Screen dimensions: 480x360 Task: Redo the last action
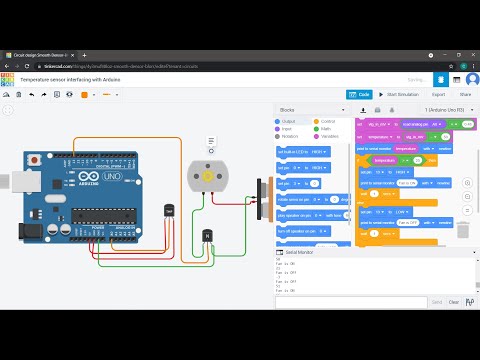point(44,95)
